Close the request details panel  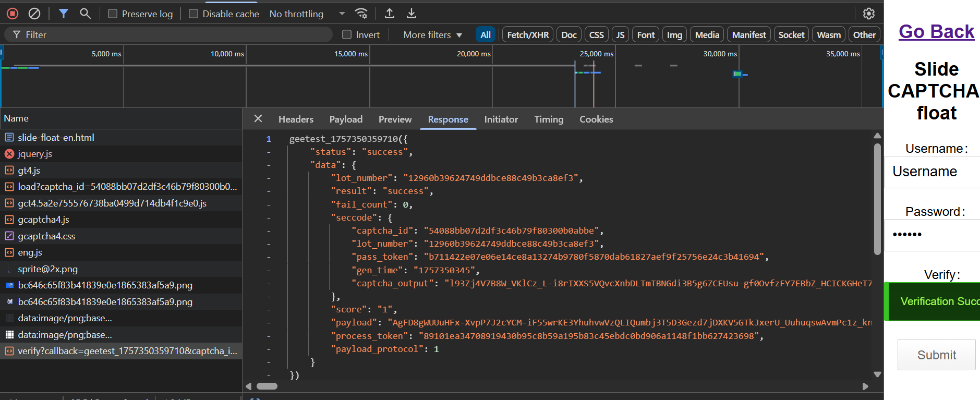click(x=258, y=119)
